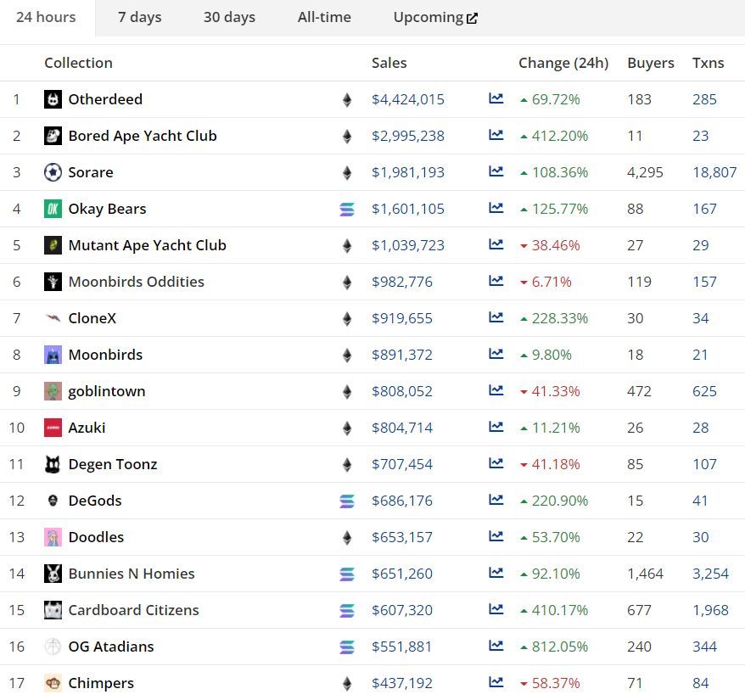Viewport: 745px width, 700px height.
Task: Click the external link icon beside Upcoming
Action: pos(472,19)
